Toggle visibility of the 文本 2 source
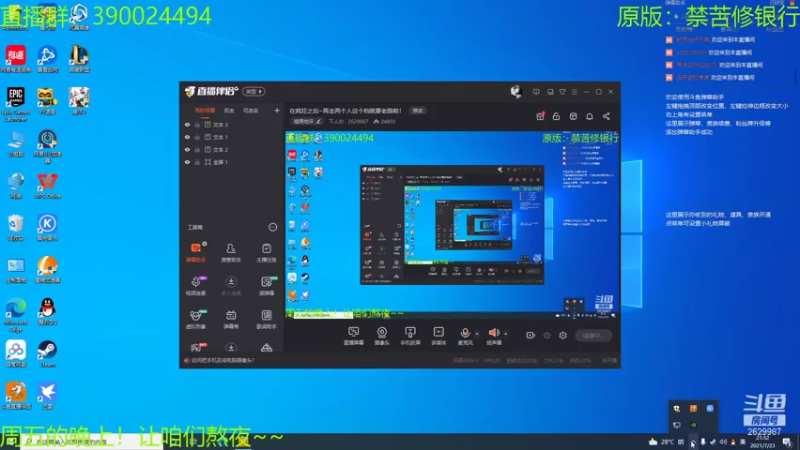 (187, 149)
